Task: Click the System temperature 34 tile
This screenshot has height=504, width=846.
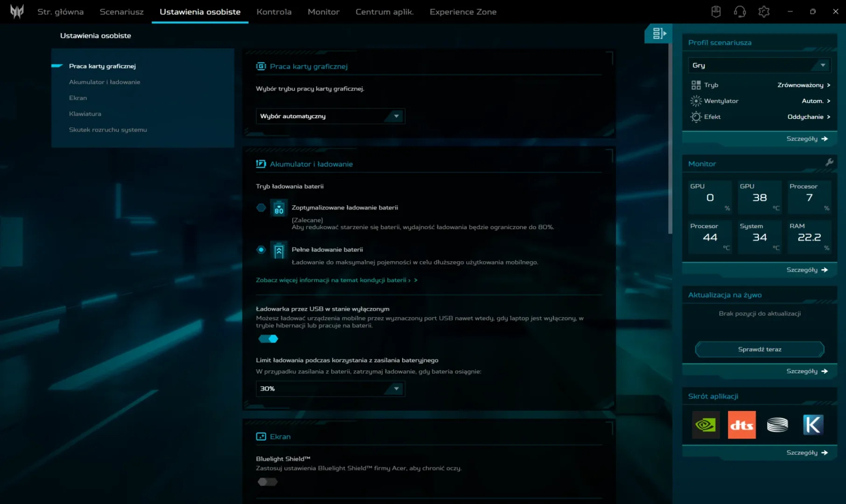Action: (760, 237)
